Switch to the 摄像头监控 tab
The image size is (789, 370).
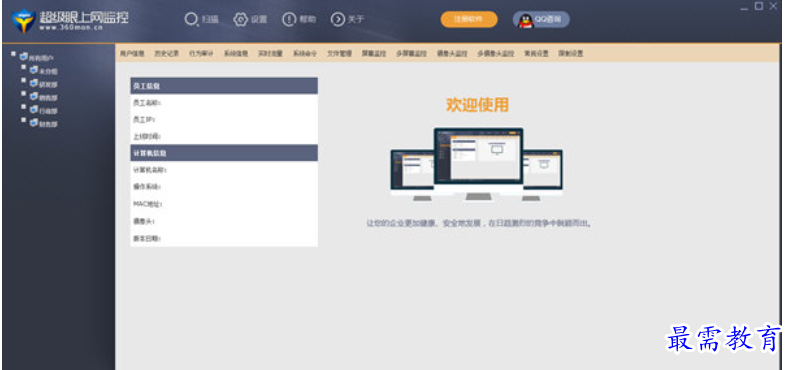tap(452, 53)
